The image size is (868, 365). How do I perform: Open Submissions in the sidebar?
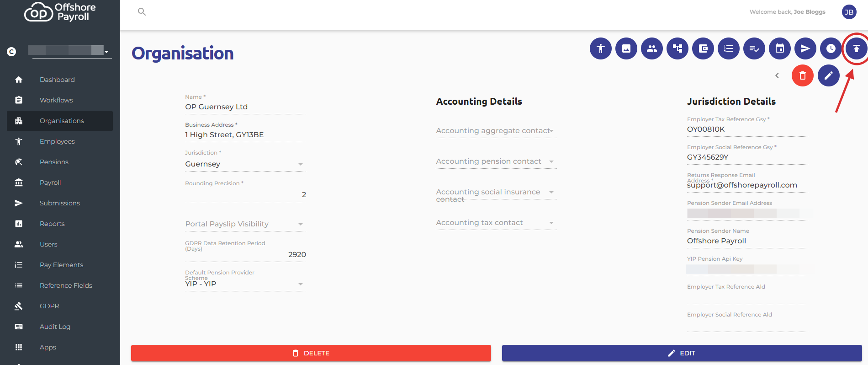[x=60, y=203]
